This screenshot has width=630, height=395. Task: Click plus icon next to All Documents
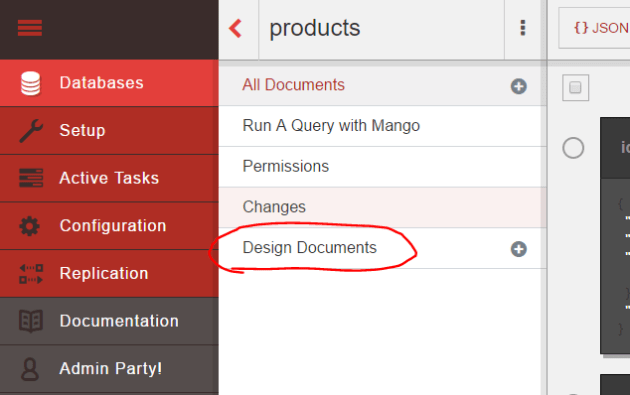(519, 86)
